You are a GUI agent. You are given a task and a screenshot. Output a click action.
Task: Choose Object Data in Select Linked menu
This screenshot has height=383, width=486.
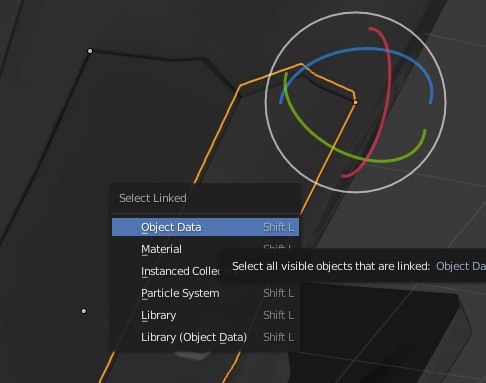point(205,227)
